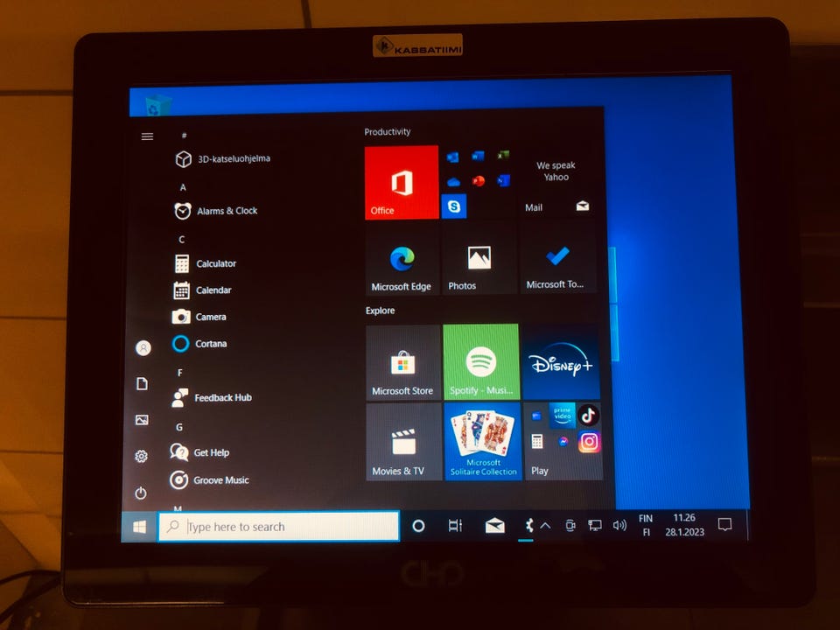Image resolution: width=840 pixels, height=630 pixels.
Task: Jump to letter F in app list
Action: [x=180, y=373]
